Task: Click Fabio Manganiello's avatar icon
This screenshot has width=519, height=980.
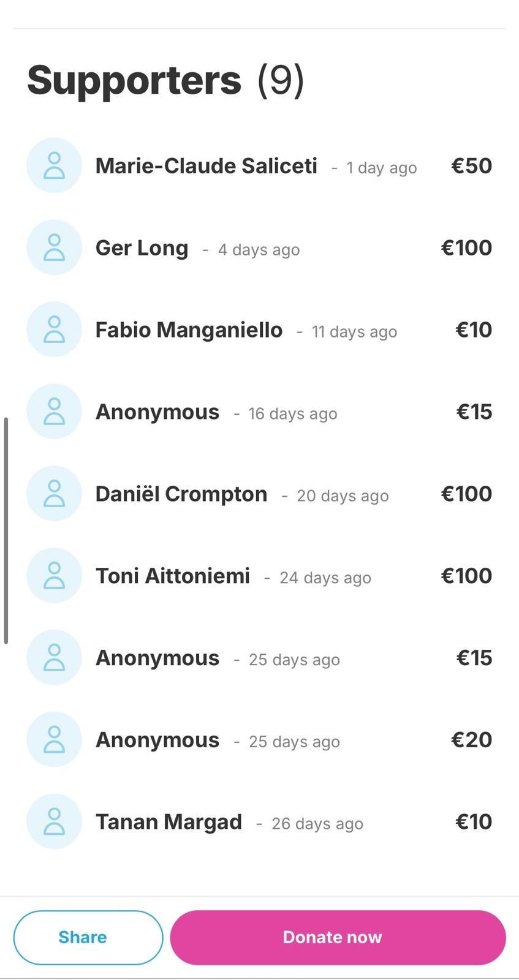Action: (54, 330)
